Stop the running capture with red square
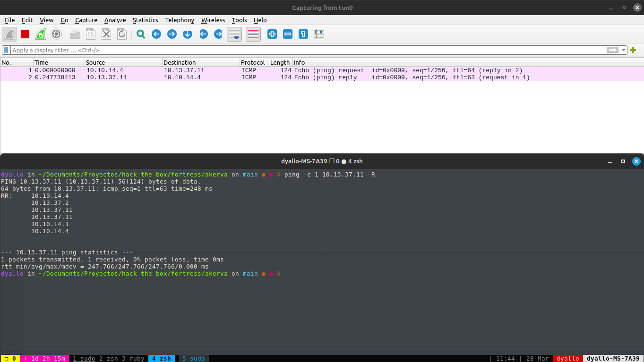 click(25, 34)
